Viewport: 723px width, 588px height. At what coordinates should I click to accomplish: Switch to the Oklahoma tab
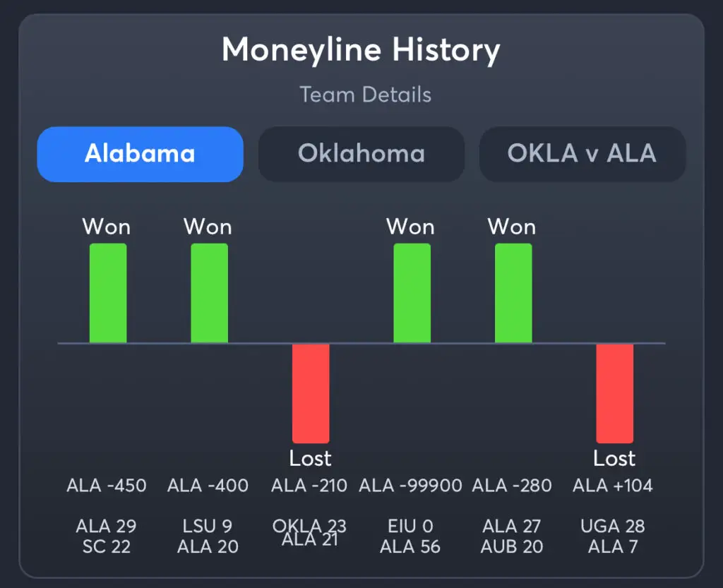[361, 154]
